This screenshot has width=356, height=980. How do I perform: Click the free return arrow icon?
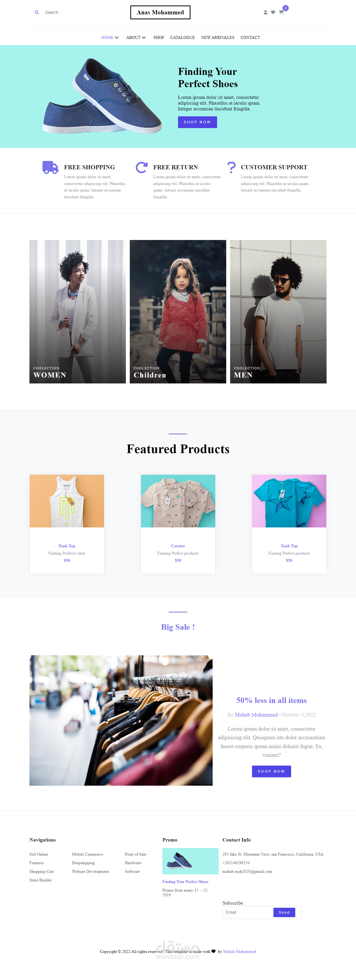point(142,167)
